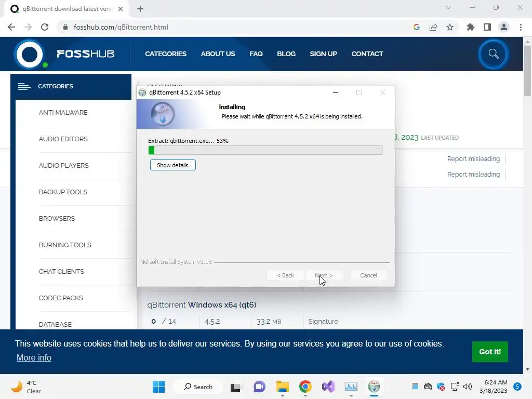
Task: Open a new browser tab
Action: click(140, 9)
